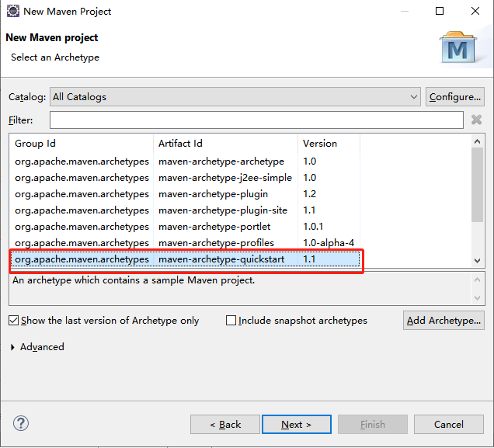Select the maven-archetype-plugin-site row

tap(185, 210)
